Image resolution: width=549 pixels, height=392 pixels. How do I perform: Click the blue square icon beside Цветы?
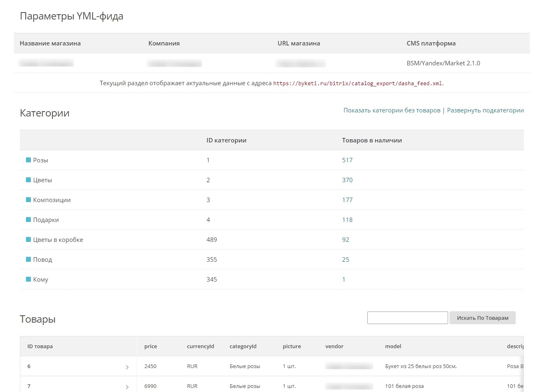28,180
